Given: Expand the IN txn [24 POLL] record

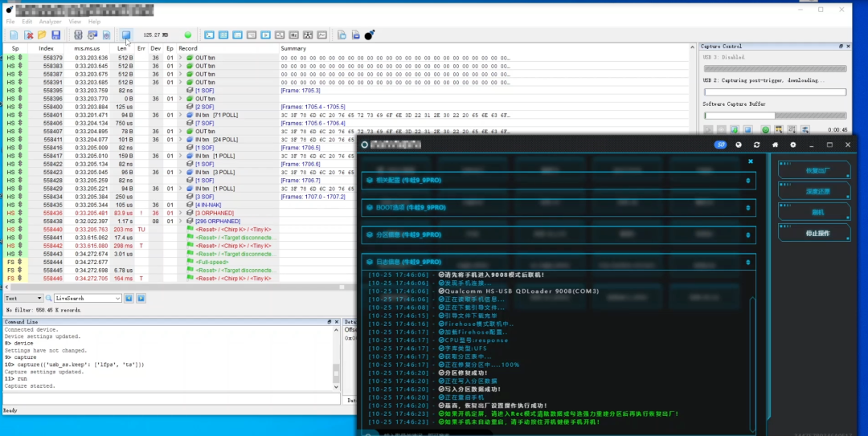Looking at the screenshot, I should point(181,140).
